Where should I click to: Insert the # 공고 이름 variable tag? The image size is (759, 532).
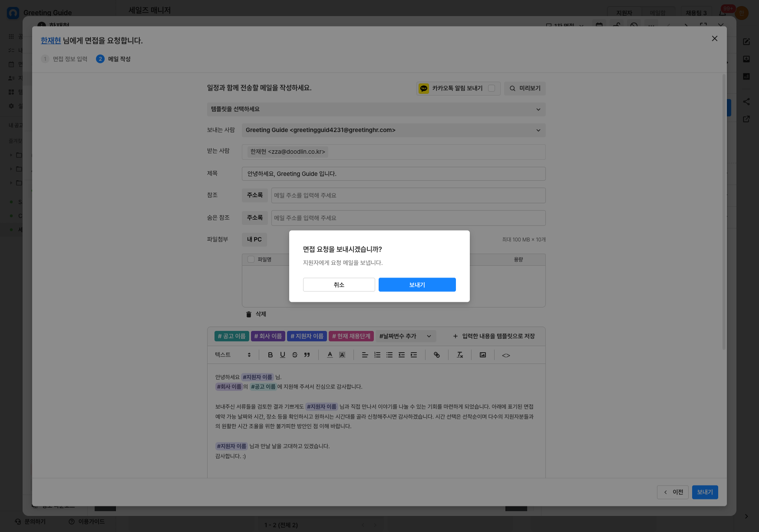(231, 336)
